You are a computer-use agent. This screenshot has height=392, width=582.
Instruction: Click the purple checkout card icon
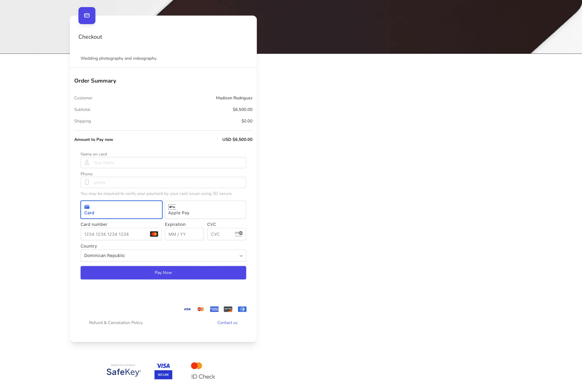87,16
